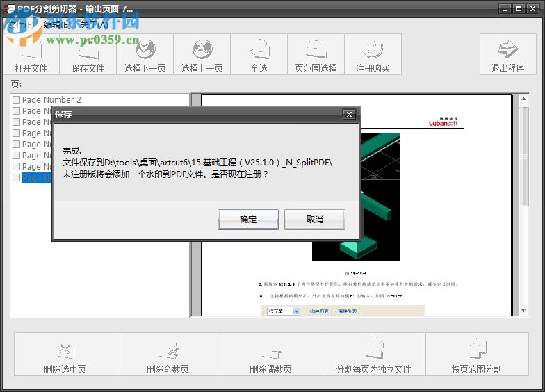Select next page with 选择下一页
545x392 pixels.
point(145,54)
